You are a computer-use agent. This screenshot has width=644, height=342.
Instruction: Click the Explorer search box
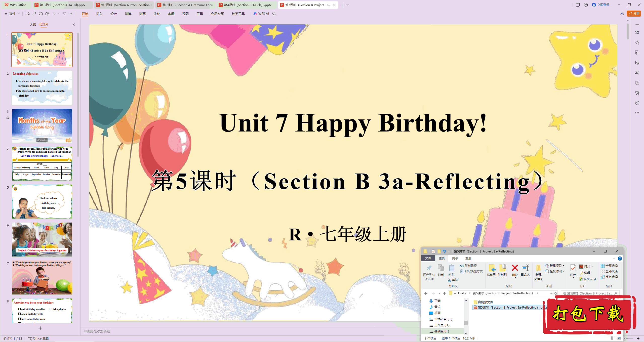click(590, 293)
